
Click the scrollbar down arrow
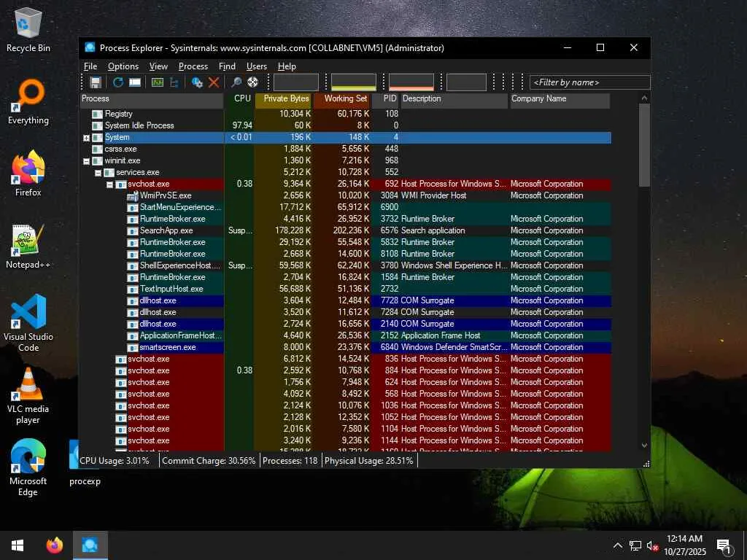pyautogui.click(x=644, y=446)
